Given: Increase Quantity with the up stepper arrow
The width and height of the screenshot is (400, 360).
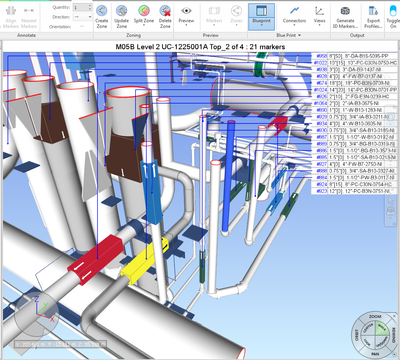Looking at the screenshot, I should tap(90, 6).
